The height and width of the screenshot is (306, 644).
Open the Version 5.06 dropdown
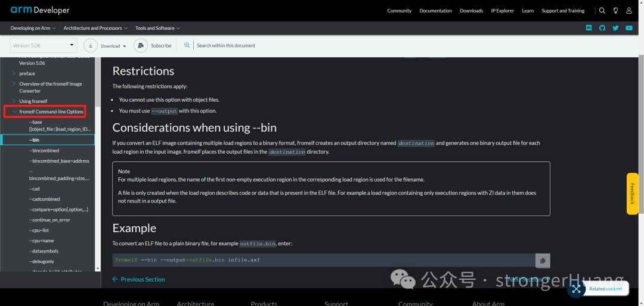[x=43, y=45]
